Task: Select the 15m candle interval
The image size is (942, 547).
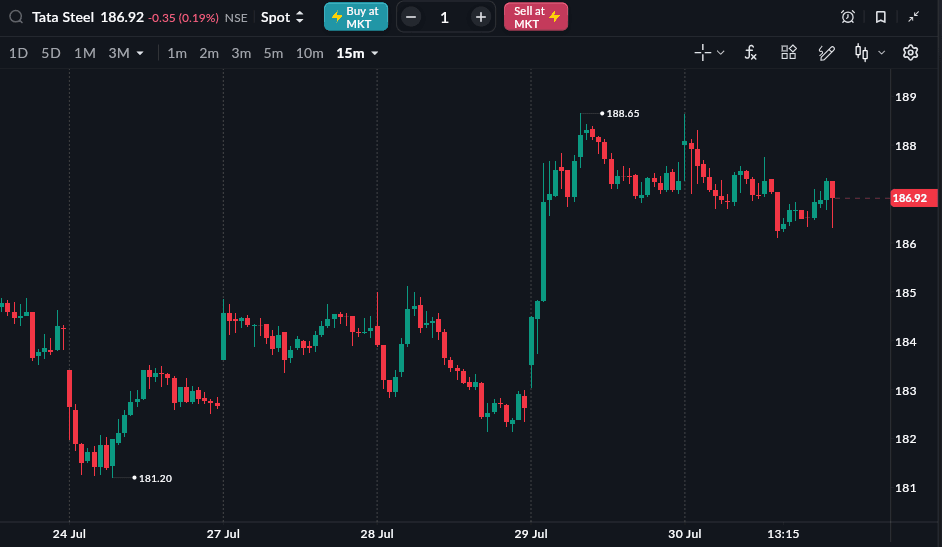Action: click(x=350, y=53)
